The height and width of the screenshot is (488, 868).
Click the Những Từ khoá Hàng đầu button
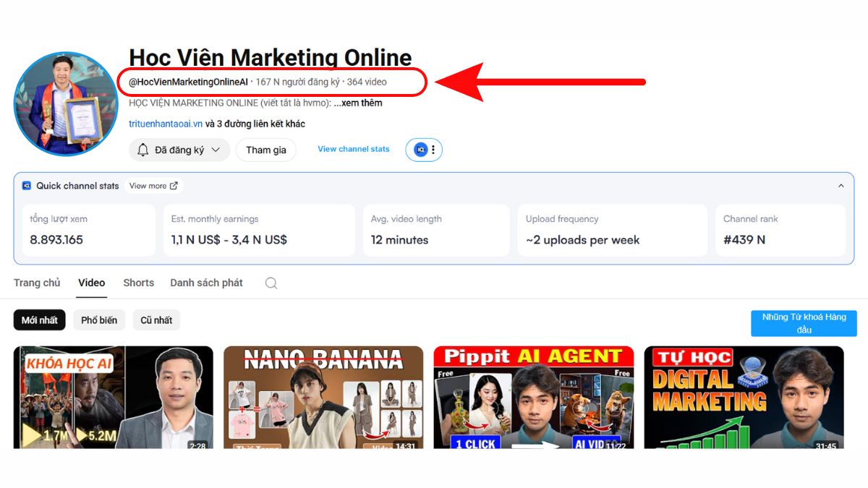pyautogui.click(x=804, y=323)
